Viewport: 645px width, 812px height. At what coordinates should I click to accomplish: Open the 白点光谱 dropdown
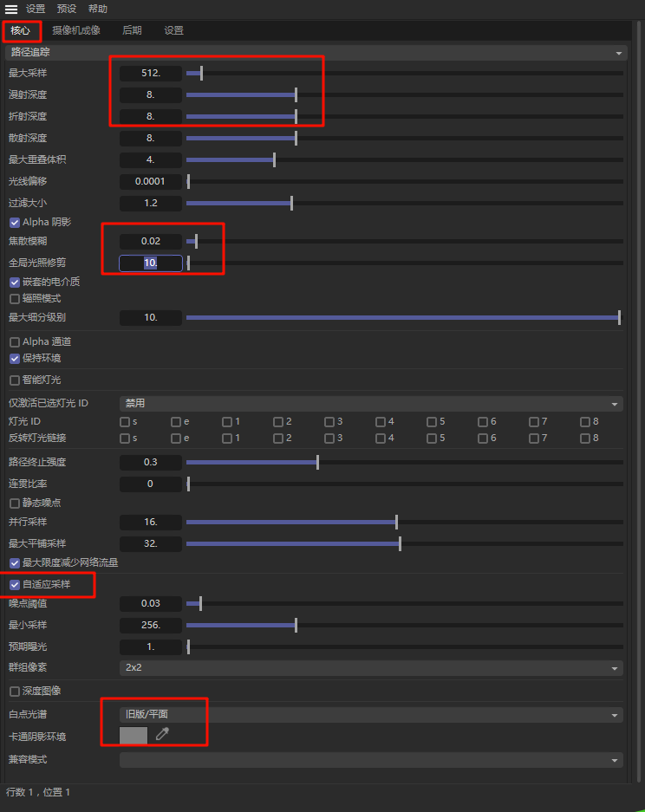[x=371, y=715]
